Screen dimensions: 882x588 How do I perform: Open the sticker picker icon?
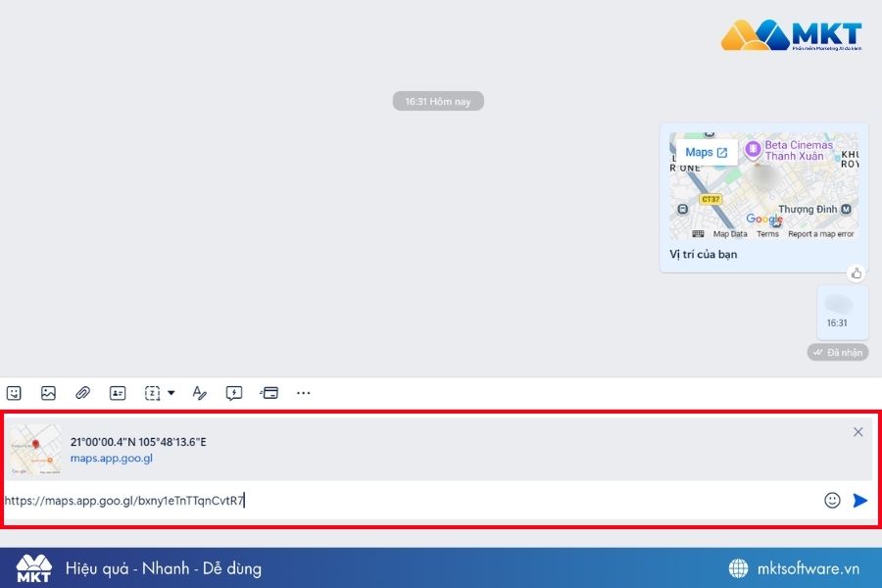click(14, 393)
